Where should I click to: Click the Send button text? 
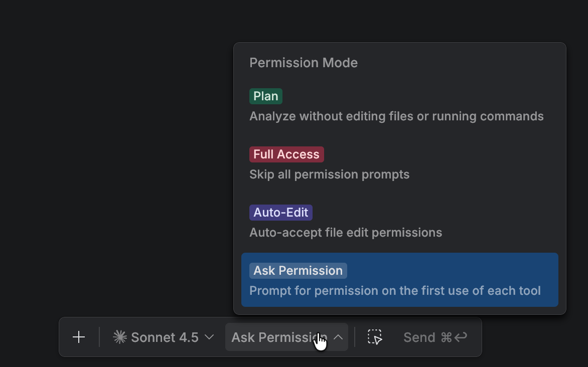point(419,337)
